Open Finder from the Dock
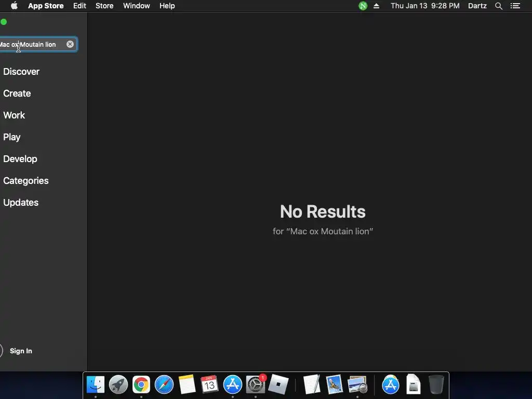Viewport: 532px width, 399px height. [x=96, y=384]
